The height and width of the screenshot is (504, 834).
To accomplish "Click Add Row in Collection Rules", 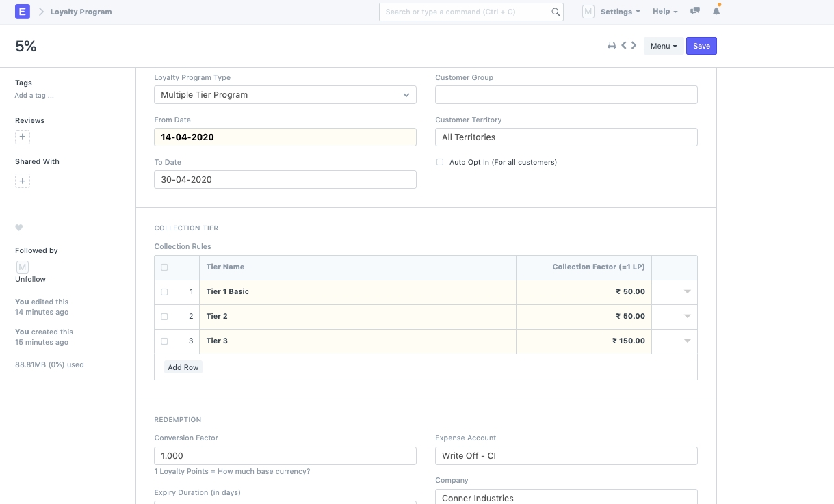I will pyautogui.click(x=183, y=367).
